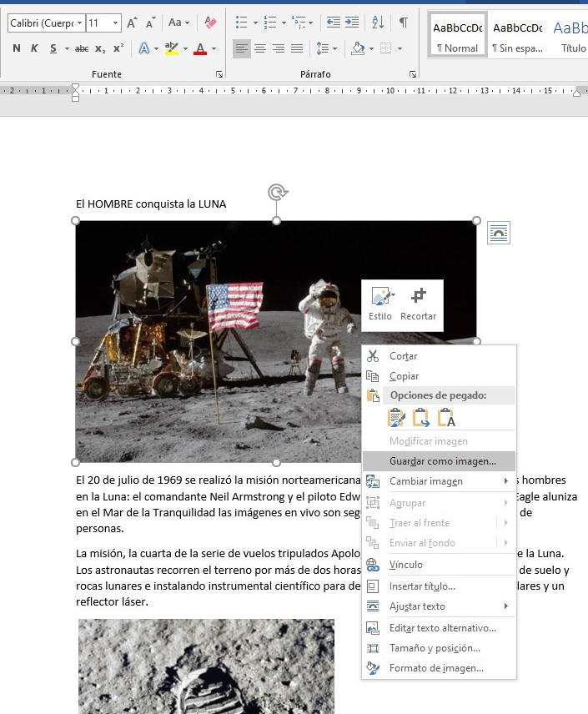Choose Guardar como imagen from context menu
Screen dimensions: 588x714
pyautogui.click(x=442, y=461)
